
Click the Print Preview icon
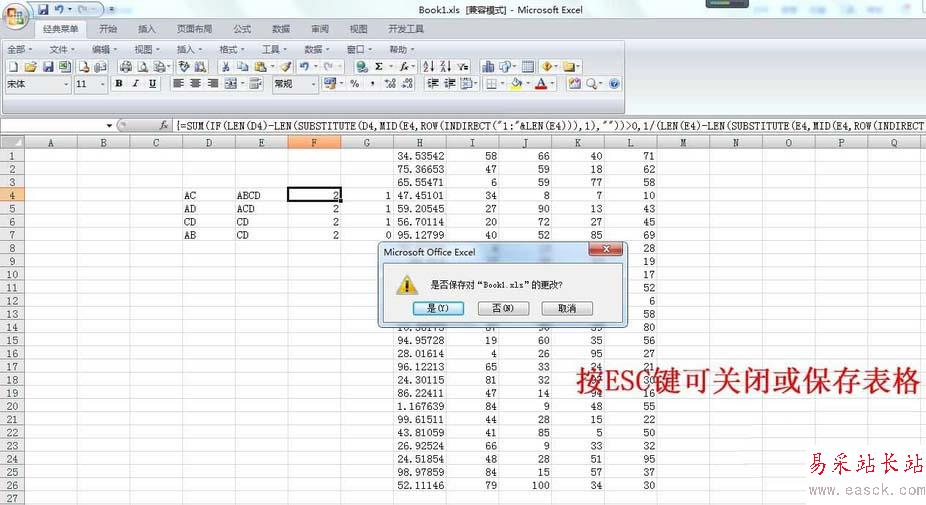(142, 67)
